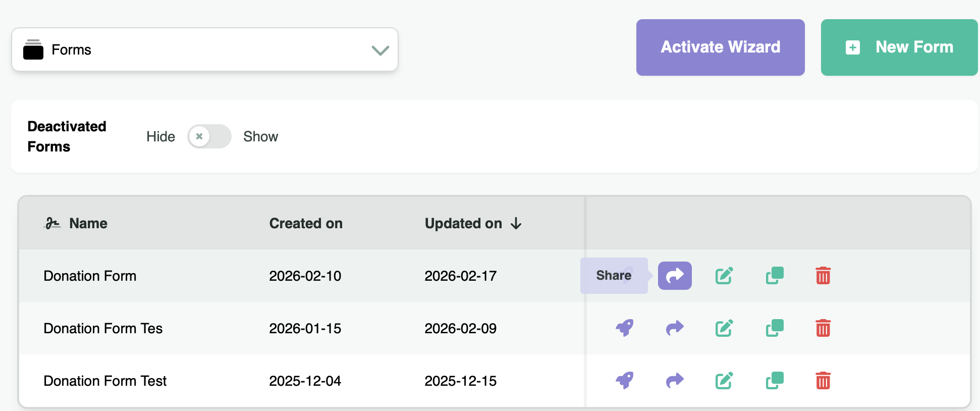Sort by Name column header
Screen dimensions: 980x411
point(88,223)
